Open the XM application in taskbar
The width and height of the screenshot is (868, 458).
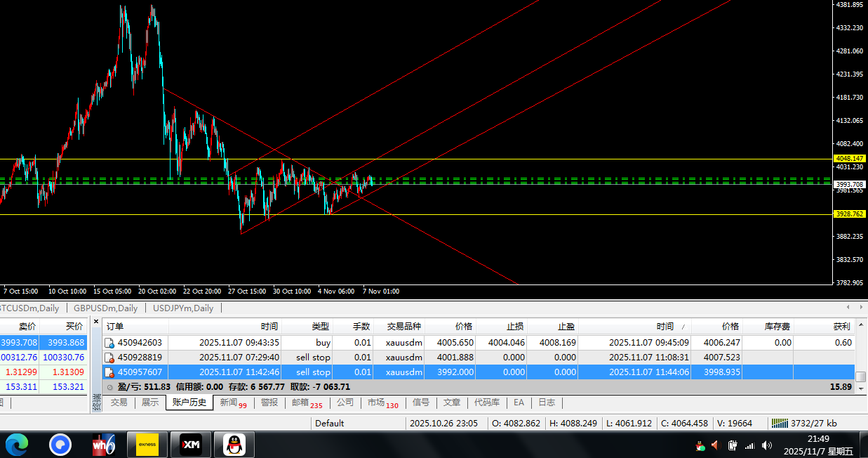(x=191, y=445)
